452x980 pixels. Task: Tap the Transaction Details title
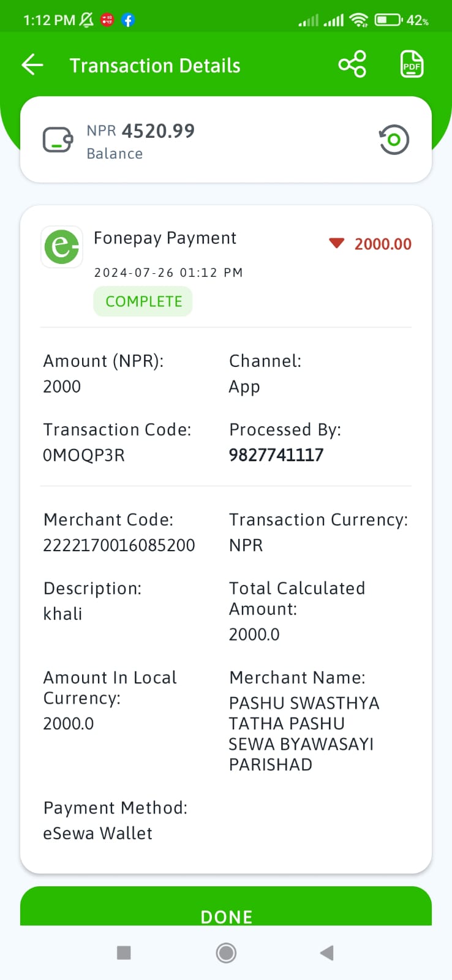pos(155,66)
